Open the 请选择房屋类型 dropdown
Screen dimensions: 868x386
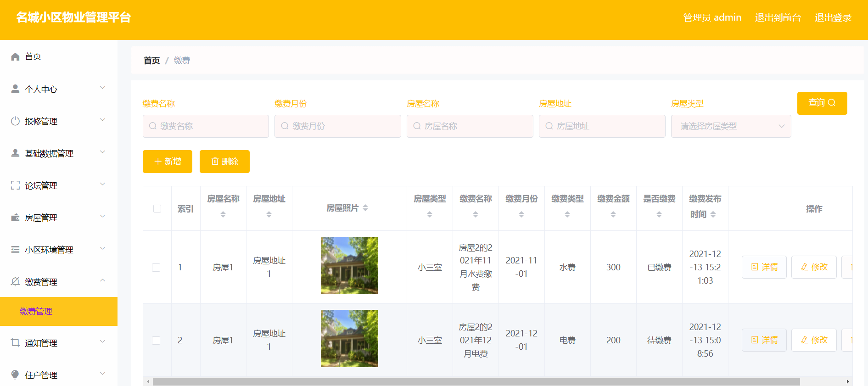pyautogui.click(x=731, y=126)
